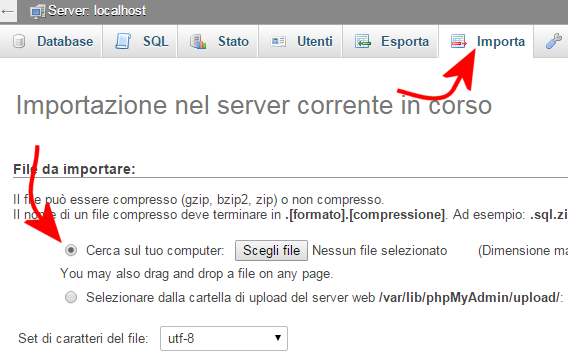Click the 'Cerca sul tuo computer:' label
The height and width of the screenshot is (364, 568).
155,250
